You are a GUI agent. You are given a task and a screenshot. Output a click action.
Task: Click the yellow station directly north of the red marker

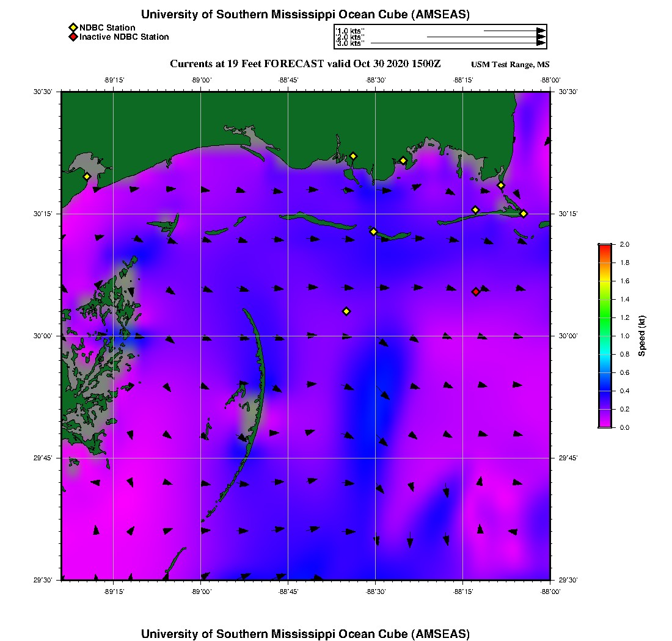coord(475,210)
